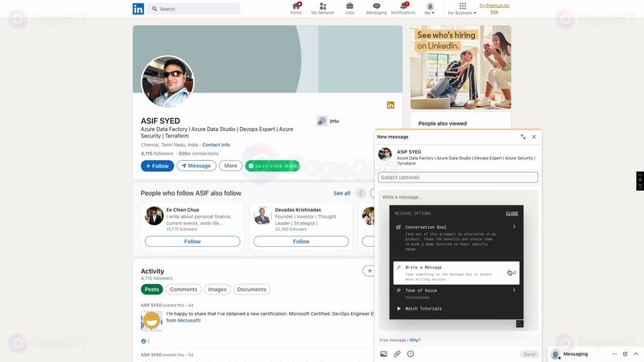This screenshot has height=362, width=644.
Task: Click CLOSE in Message Options panel
Action: tap(512, 213)
